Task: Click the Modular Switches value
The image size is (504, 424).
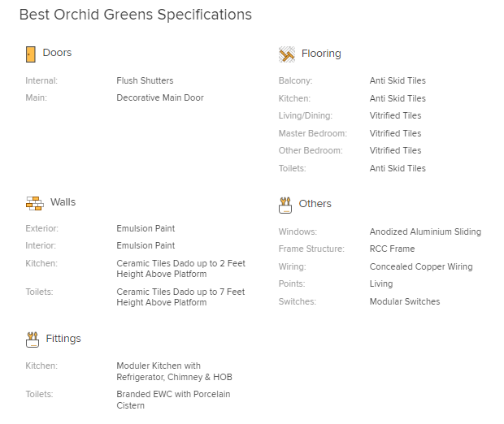Action: coord(405,301)
